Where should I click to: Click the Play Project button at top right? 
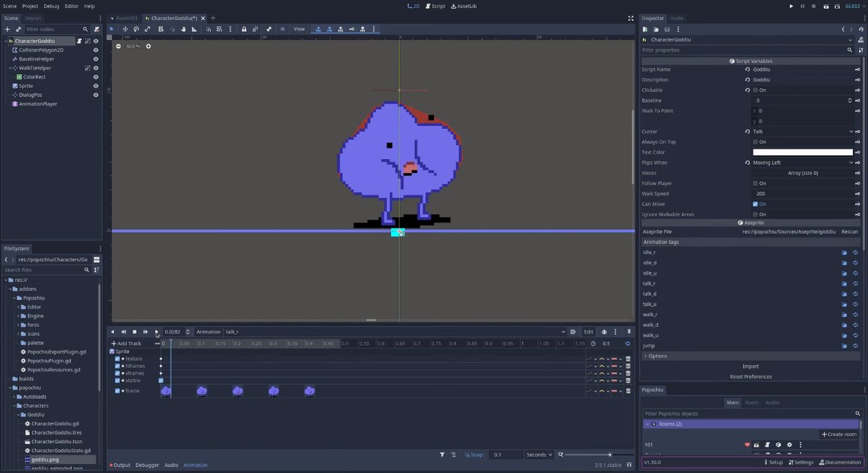click(x=791, y=6)
